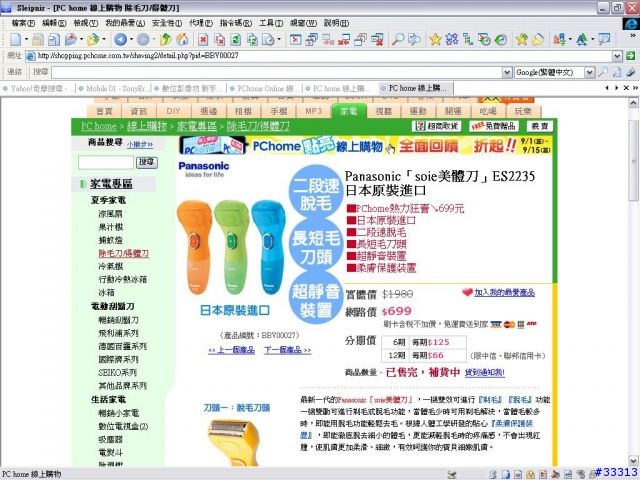Go to 上一個產品 link
Screen dimensions: 640x480
[231, 350]
